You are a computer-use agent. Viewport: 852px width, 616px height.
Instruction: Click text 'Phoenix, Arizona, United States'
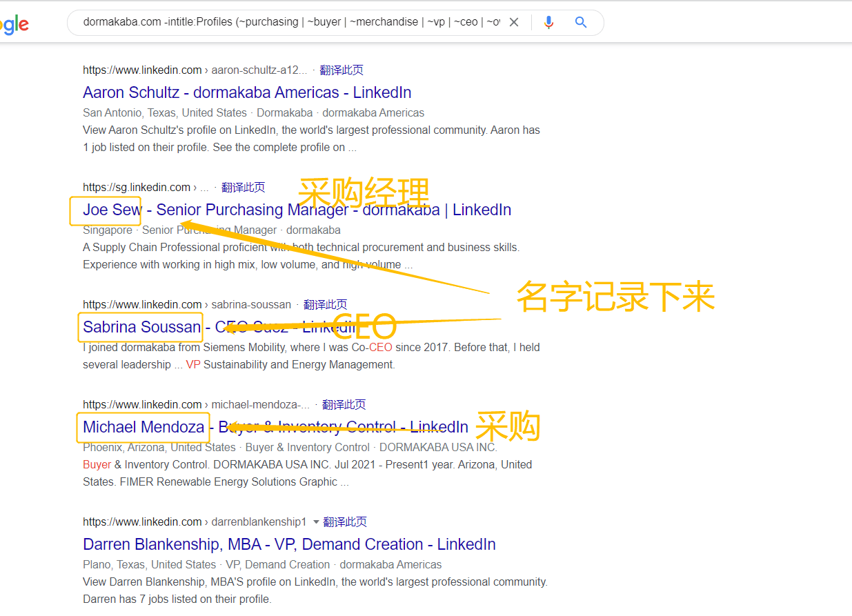click(x=159, y=447)
